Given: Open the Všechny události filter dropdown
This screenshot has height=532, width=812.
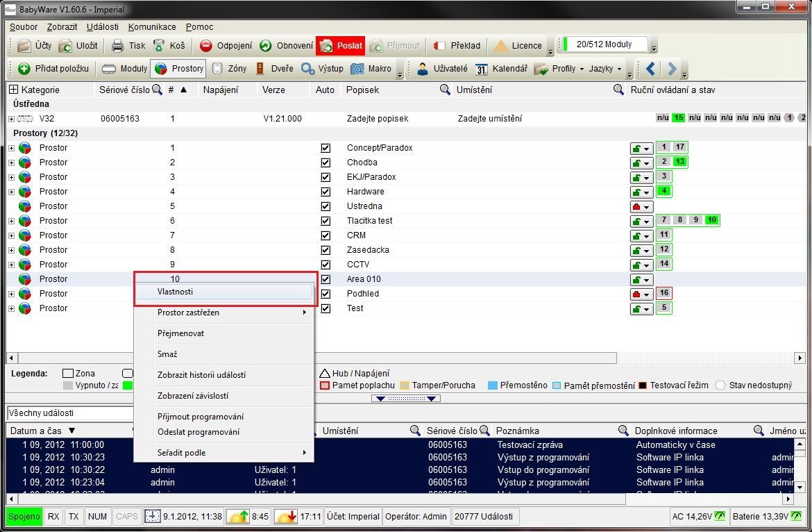Looking at the screenshot, I should [x=69, y=413].
